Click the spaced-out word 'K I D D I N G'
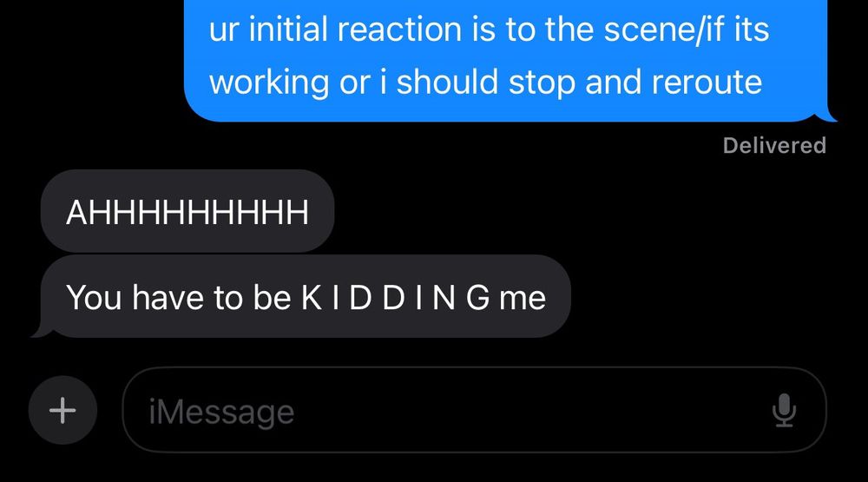This screenshot has width=868, height=482. (396, 298)
